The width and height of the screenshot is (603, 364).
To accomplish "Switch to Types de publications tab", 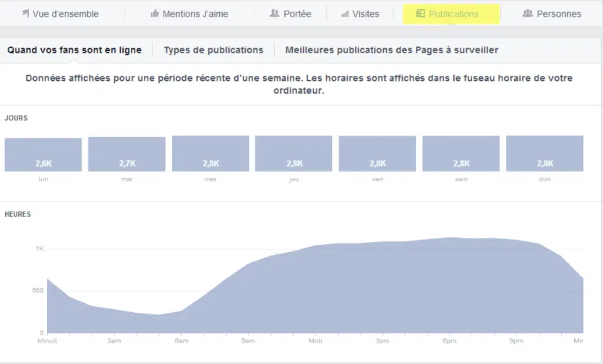I will click(x=213, y=50).
